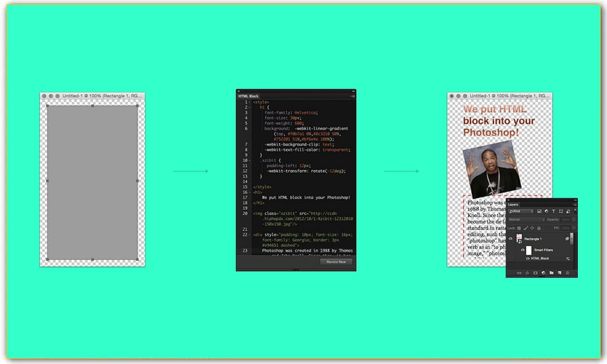Image resolution: width=607 pixels, height=364 pixels.
Task: Filter layers by type layers icon
Action: (x=554, y=211)
